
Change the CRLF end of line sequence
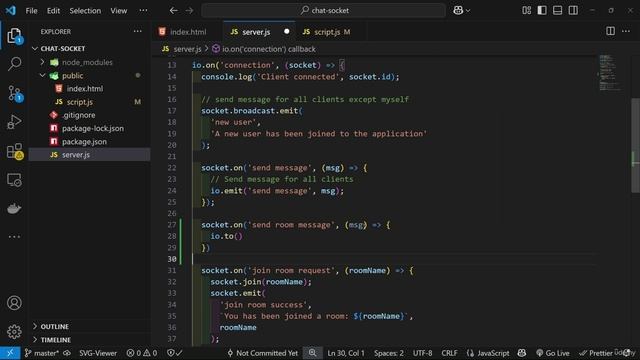point(449,353)
